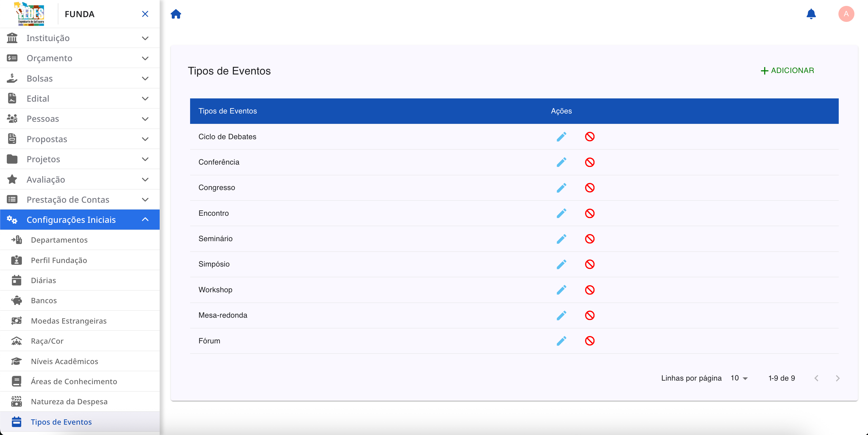Disable the Mesa-redonda event type
The width and height of the screenshot is (868, 435).
[x=590, y=316]
